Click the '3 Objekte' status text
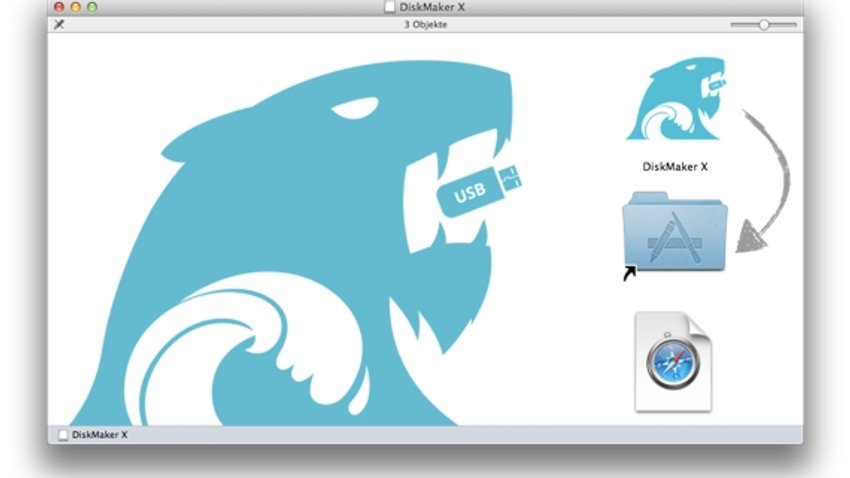 coord(426,24)
